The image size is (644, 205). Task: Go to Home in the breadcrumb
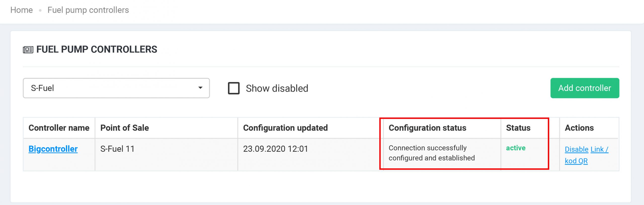pos(22,10)
